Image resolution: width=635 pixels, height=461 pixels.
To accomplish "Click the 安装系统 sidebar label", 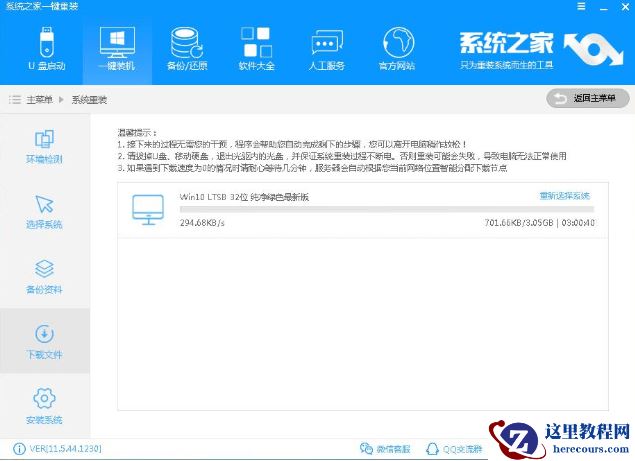I will 44,420.
